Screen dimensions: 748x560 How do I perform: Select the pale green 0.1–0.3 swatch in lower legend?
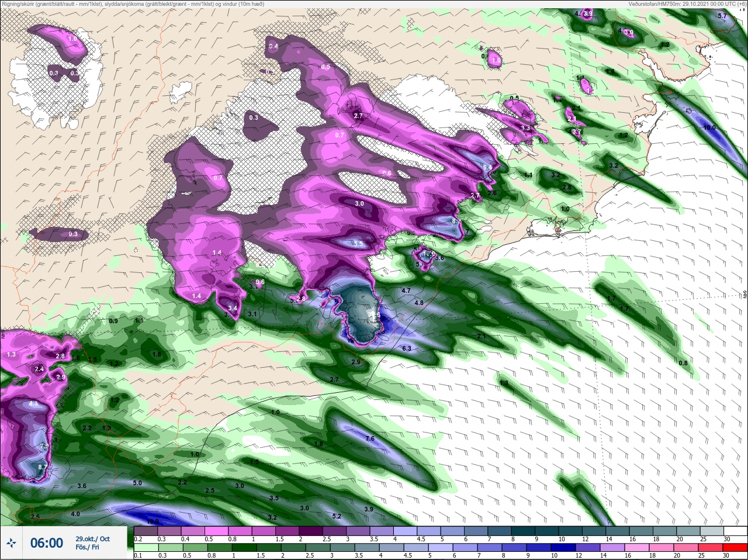coord(146,548)
